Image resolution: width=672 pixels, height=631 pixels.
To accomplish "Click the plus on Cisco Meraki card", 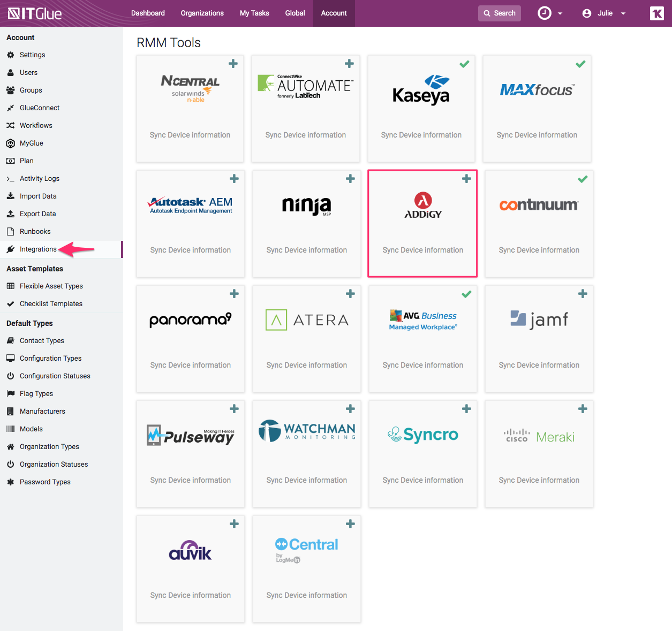I will 583,409.
